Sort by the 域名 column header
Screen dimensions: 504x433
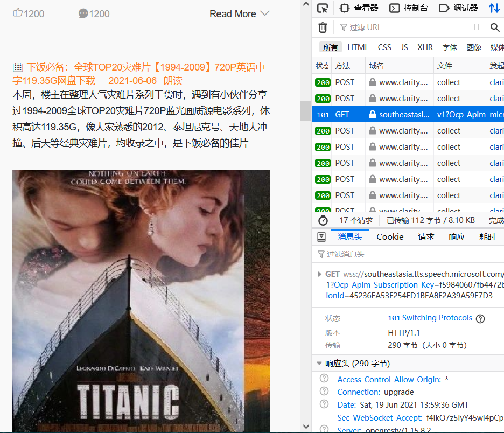pyautogui.click(x=400, y=66)
